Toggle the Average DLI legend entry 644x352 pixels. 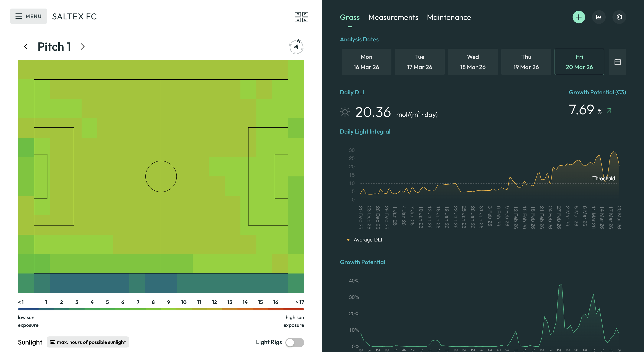(367, 240)
